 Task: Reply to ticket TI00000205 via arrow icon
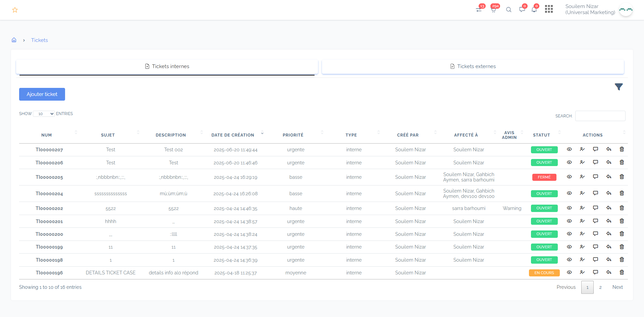pos(608,177)
